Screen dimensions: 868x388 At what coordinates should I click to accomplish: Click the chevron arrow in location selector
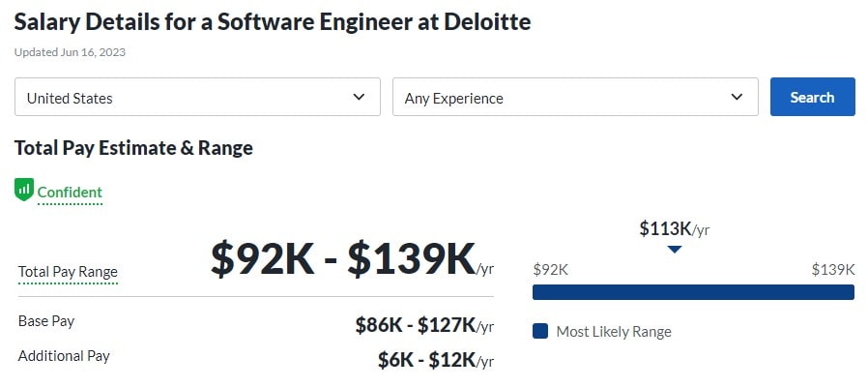359,97
